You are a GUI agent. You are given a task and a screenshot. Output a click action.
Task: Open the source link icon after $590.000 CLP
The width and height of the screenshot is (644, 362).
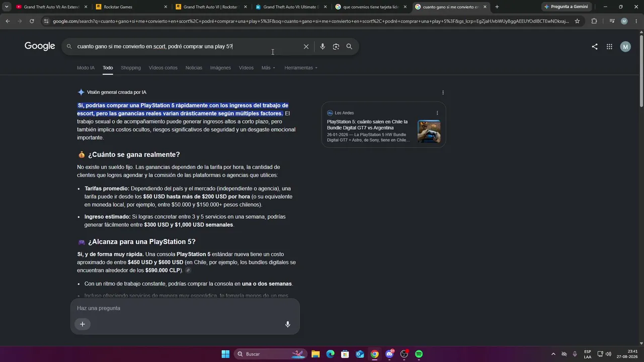tap(188, 270)
